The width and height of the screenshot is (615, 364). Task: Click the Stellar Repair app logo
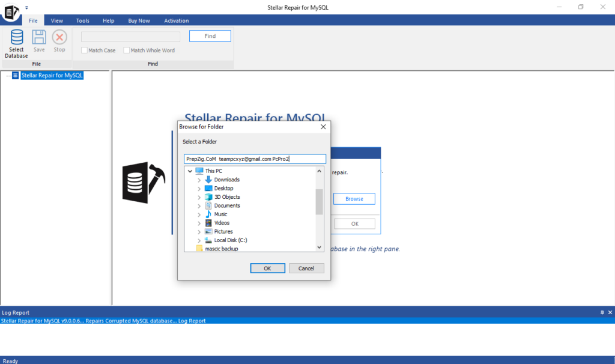click(11, 12)
